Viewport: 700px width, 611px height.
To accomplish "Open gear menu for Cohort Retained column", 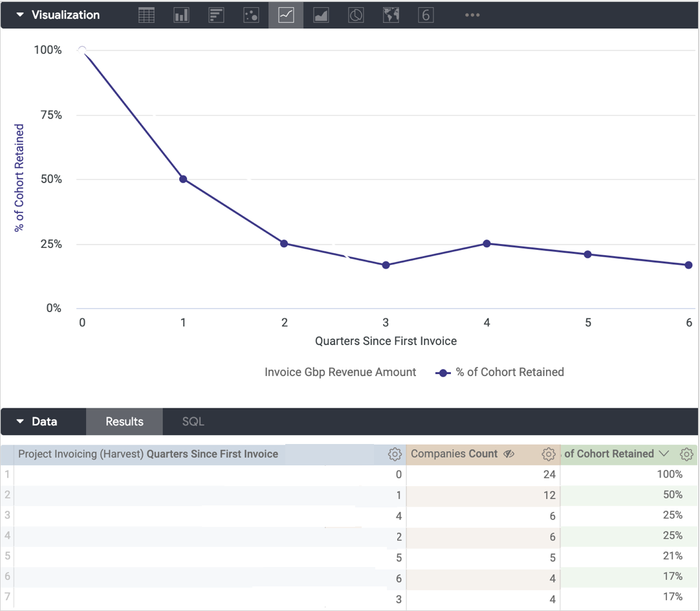I will tap(687, 454).
